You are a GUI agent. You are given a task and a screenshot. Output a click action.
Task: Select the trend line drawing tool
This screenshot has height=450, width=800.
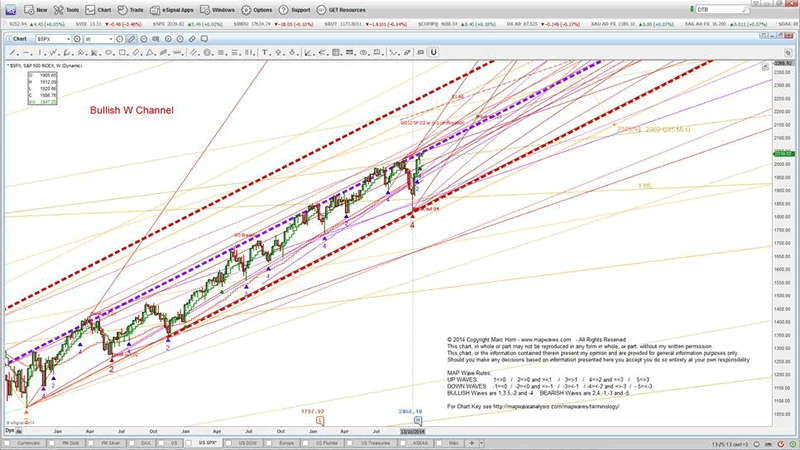12,53
